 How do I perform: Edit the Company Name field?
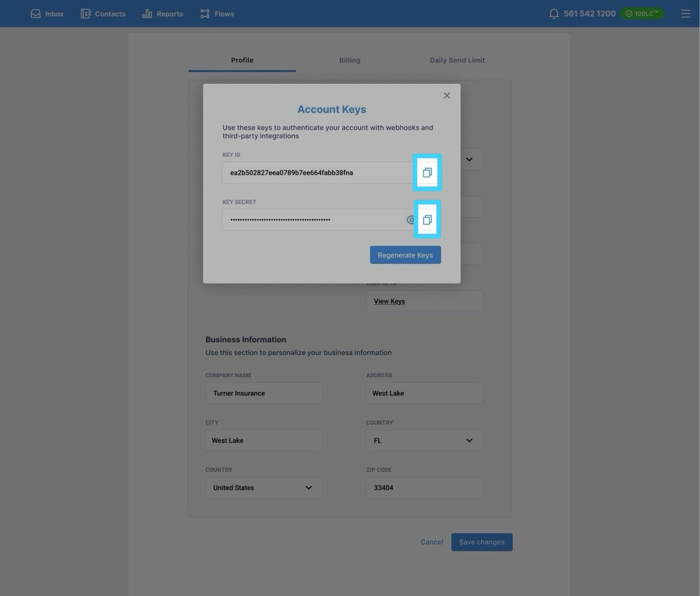pos(264,393)
